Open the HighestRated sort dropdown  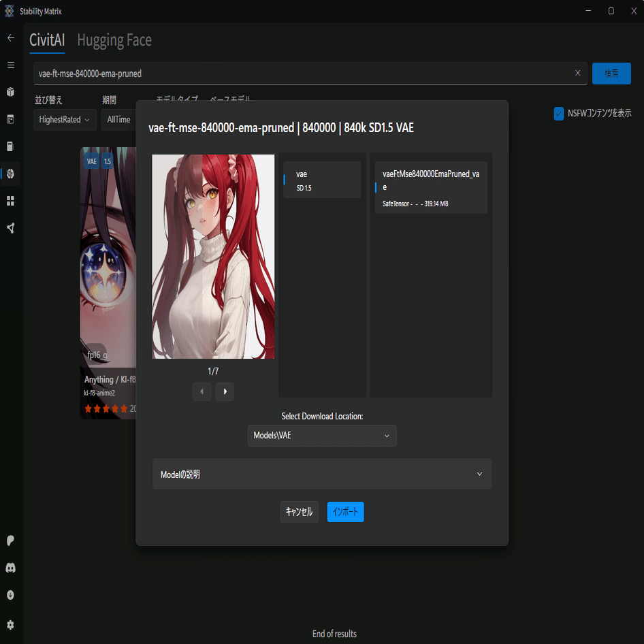65,120
